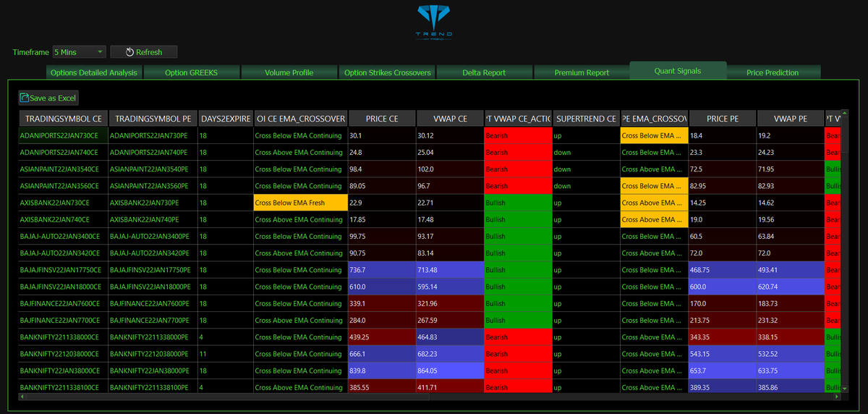868x414 pixels.
Task: Click the VWAP PE column header
Action: pos(790,118)
